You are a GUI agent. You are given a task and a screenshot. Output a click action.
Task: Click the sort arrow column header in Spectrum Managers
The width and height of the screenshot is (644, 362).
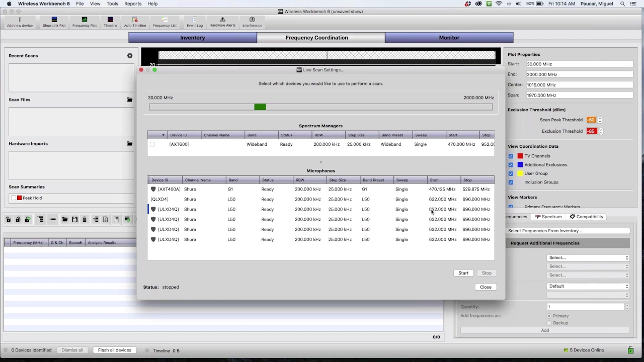point(157,135)
